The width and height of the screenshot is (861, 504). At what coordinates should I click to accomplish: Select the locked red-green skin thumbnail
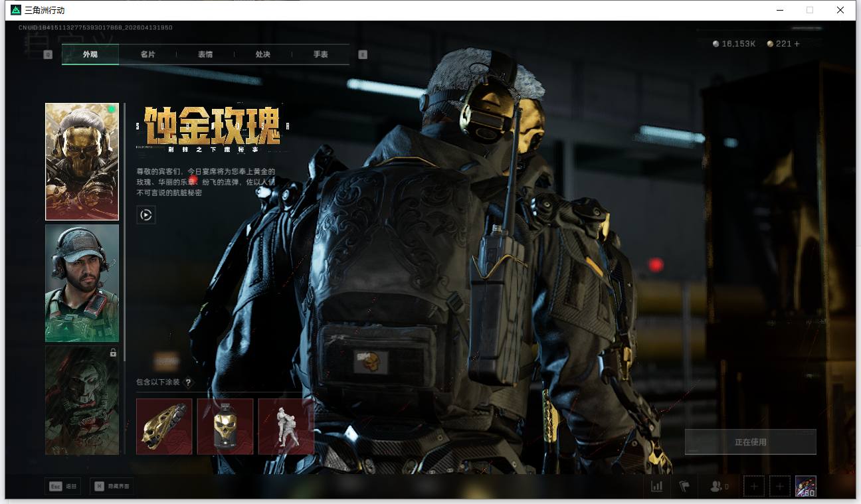[x=82, y=400]
